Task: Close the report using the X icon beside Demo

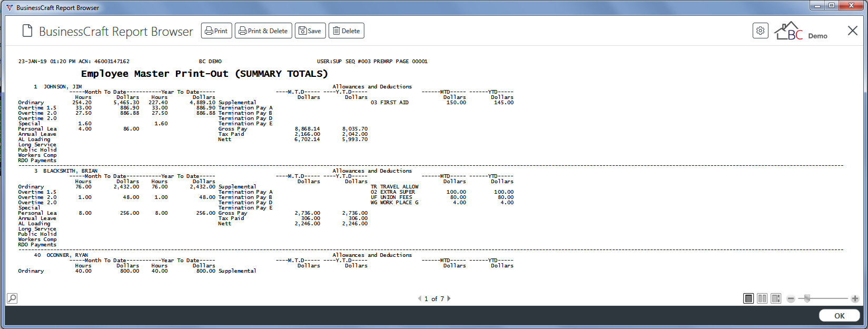Action: [x=853, y=31]
